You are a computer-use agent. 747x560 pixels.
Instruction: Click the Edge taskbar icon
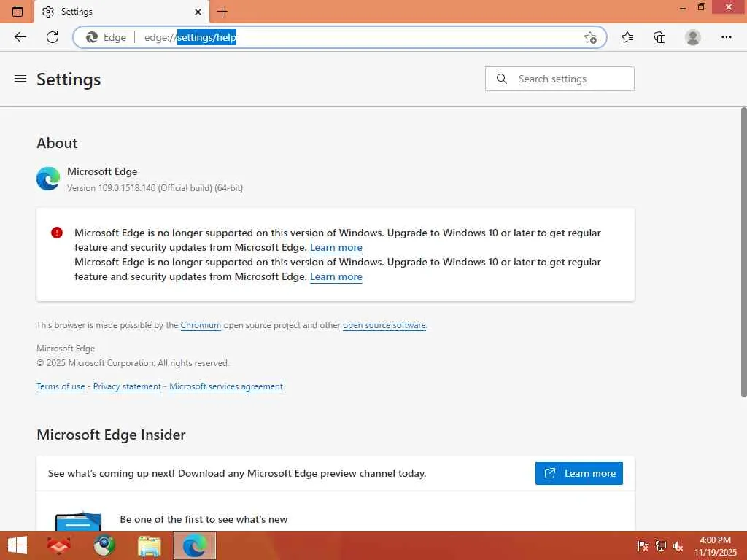(194, 545)
